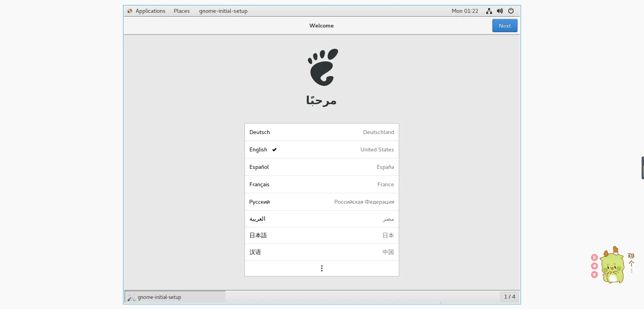This screenshot has width=644, height=309.
Task: Click the volume speaker icon
Action: pyautogui.click(x=500, y=11)
